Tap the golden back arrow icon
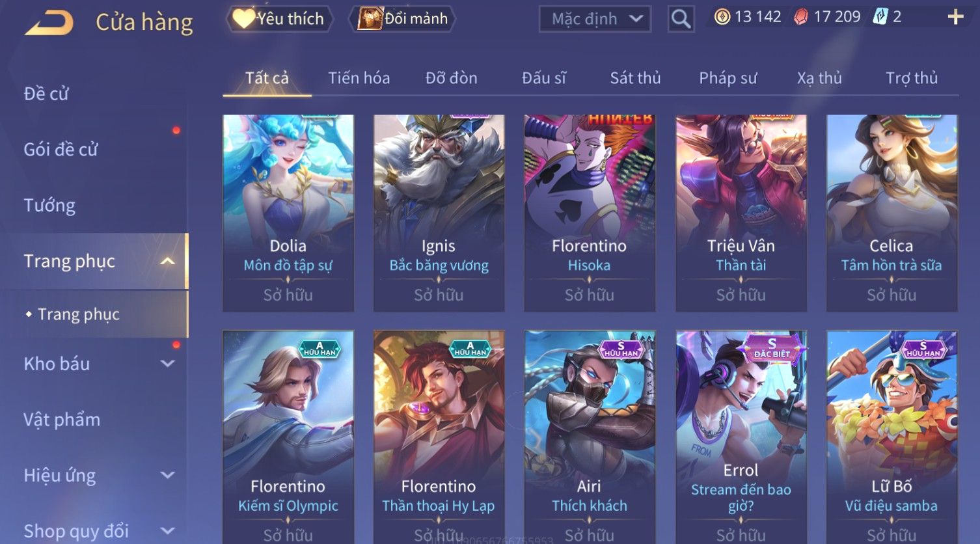This screenshot has height=544, width=980. point(49,23)
